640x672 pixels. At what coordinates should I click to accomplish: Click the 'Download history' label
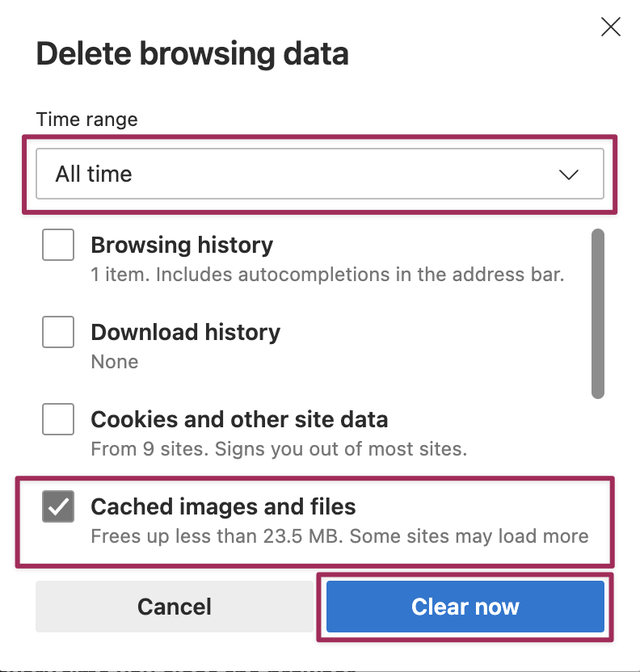coord(185,332)
